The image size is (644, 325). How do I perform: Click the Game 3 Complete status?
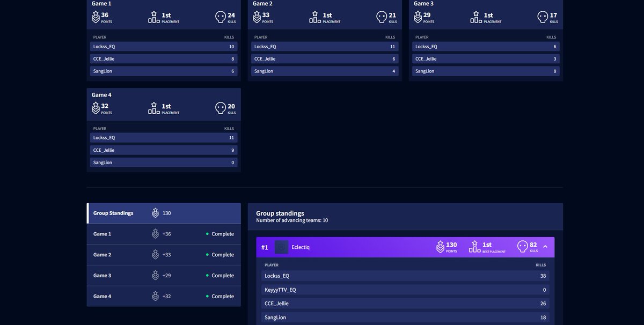click(220, 276)
